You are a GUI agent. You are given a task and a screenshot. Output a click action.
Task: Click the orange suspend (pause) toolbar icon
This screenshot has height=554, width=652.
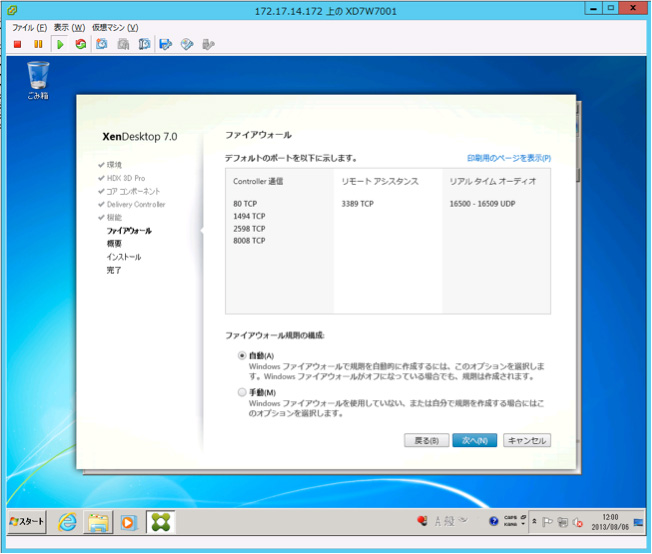pos(38,44)
